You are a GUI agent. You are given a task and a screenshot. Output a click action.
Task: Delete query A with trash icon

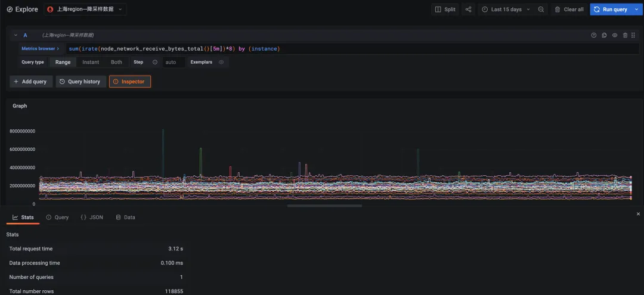click(x=625, y=35)
